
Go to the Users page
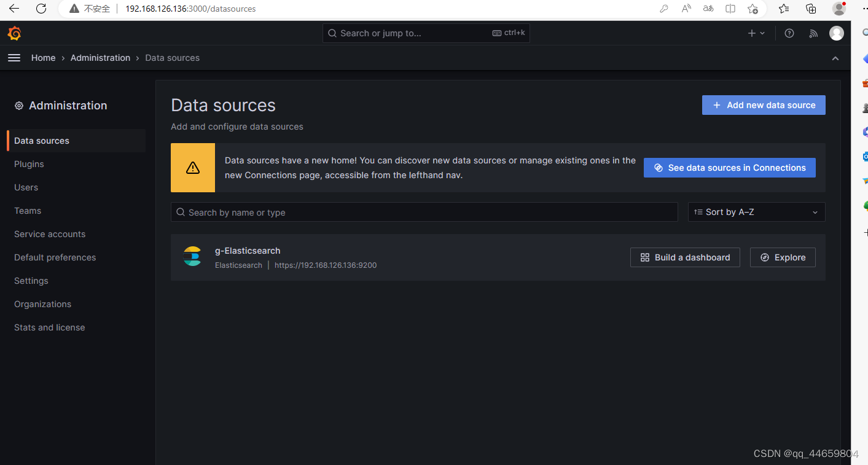coord(26,187)
